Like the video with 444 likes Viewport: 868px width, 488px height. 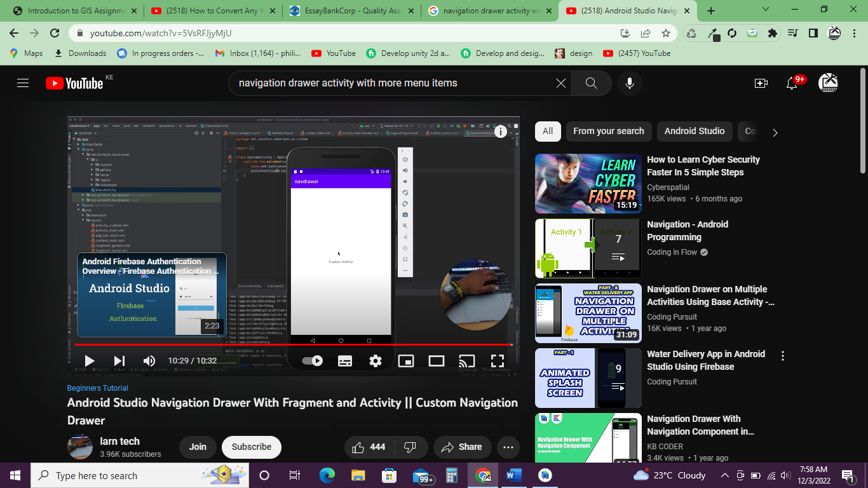point(369,447)
